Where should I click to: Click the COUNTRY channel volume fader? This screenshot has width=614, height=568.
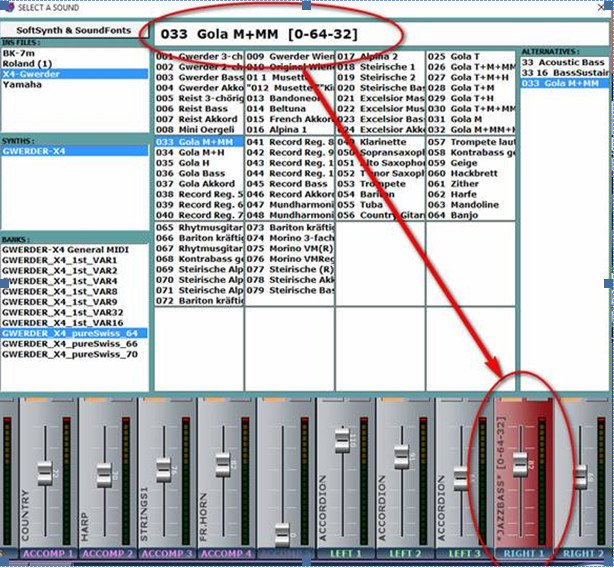(x=45, y=473)
